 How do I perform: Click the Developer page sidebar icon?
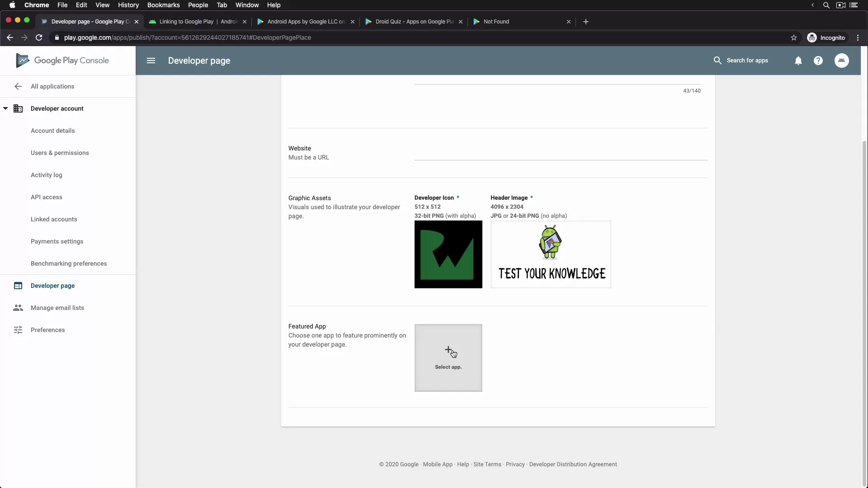coord(18,286)
